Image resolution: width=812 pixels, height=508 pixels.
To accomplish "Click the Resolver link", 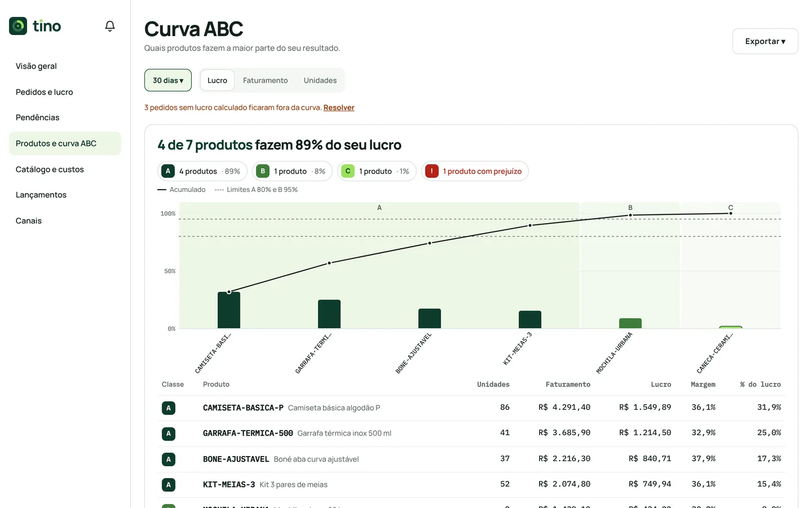I will [x=339, y=107].
